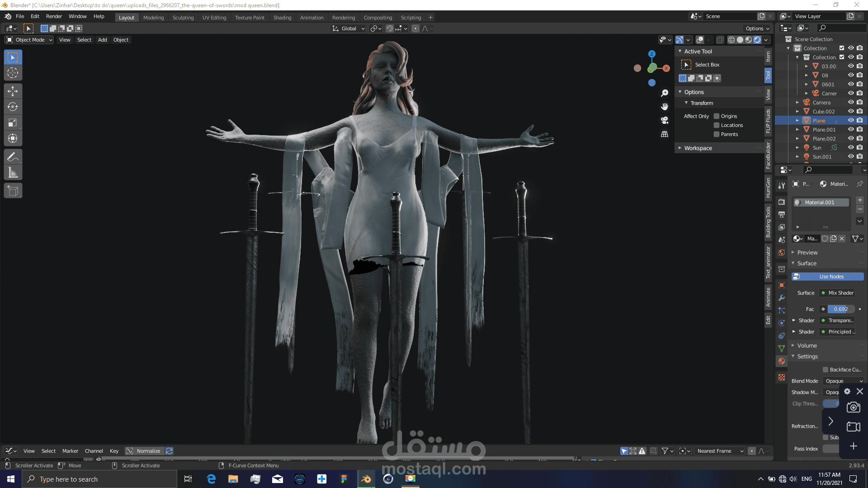The width and height of the screenshot is (868, 488).
Task: Open the Output properties tab icon
Action: tap(782, 215)
